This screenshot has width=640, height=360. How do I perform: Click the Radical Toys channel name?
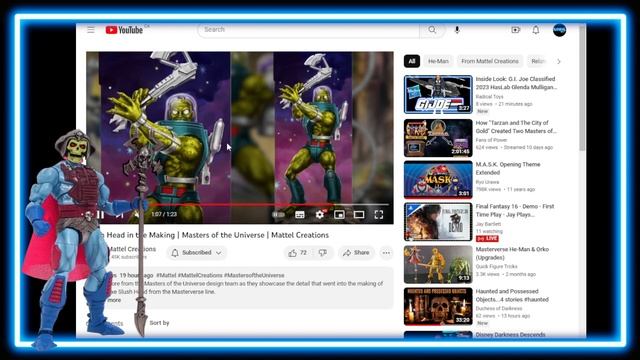(x=489, y=97)
